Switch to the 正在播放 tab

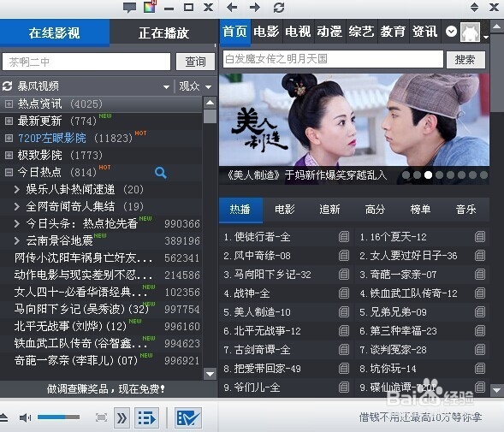[164, 33]
